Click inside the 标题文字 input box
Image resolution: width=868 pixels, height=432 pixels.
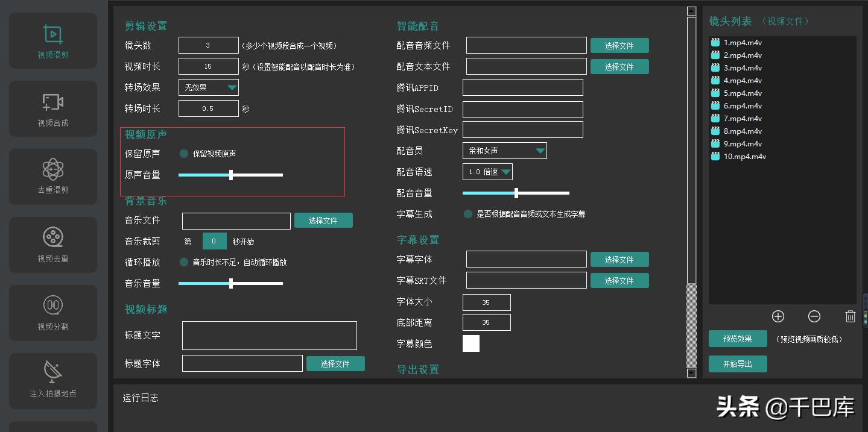click(x=268, y=335)
